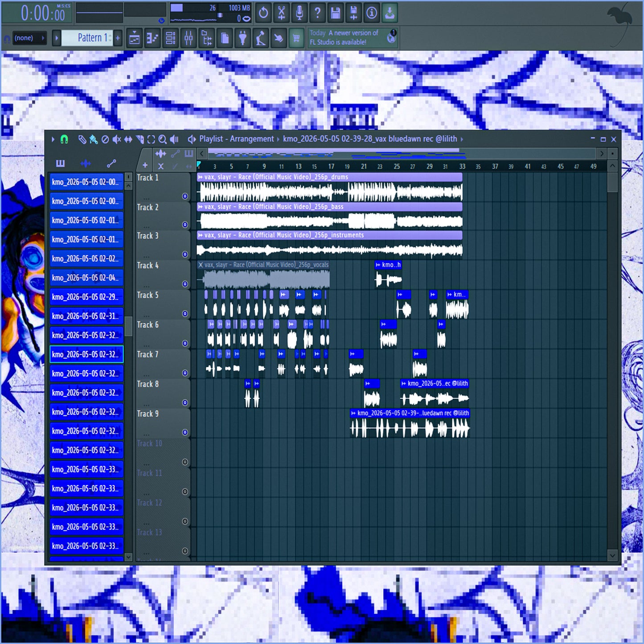Select the kmo_2026-05-05 02-29 picker item
Viewport: 644px width, 644px height.
[x=86, y=297]
